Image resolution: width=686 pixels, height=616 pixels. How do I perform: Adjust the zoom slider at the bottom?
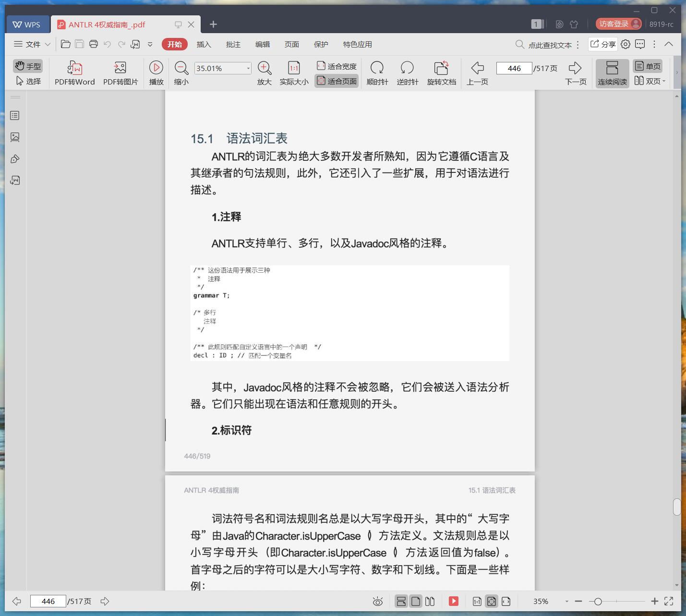tap(598, 601)
